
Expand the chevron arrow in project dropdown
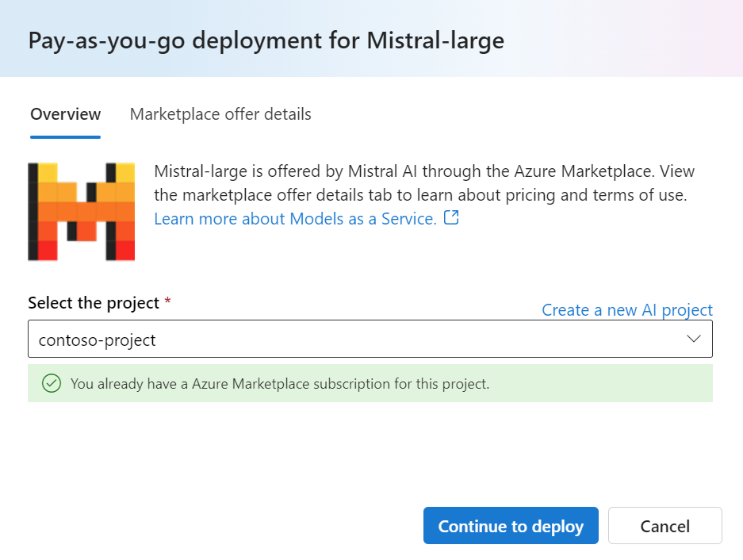(694, 339)
